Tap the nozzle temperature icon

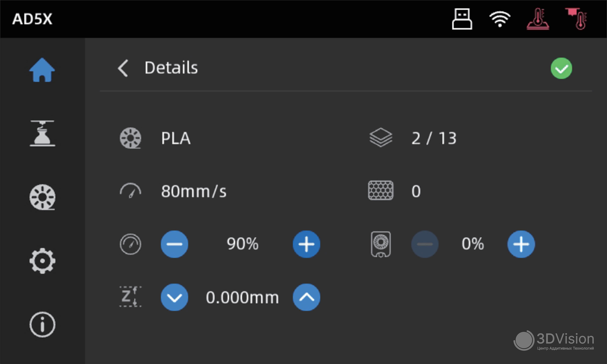pos(577,19)
